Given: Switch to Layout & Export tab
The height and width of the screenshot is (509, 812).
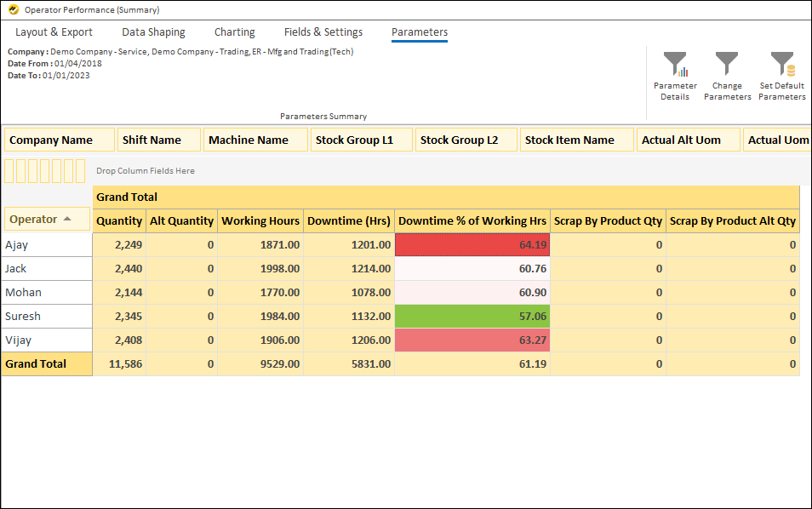Looking at the screenshot, I should coord(54,32).
